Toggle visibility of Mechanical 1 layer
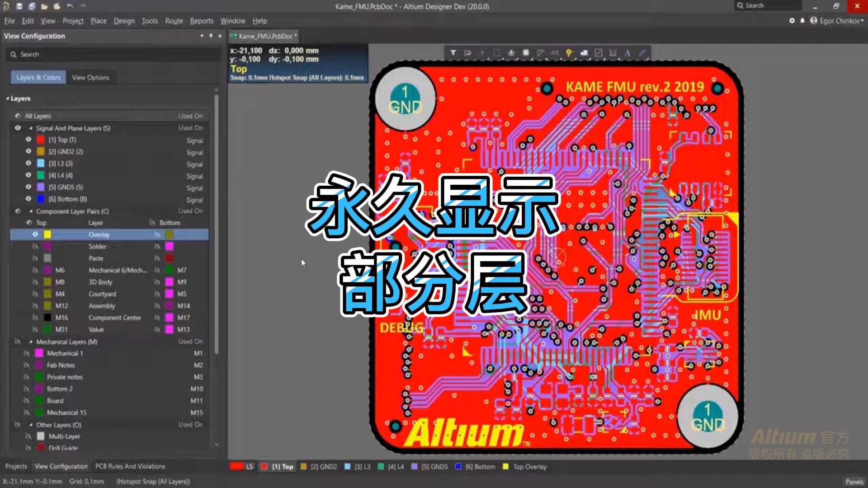This screenshot has width=868, height=488. tap(26, 353)
